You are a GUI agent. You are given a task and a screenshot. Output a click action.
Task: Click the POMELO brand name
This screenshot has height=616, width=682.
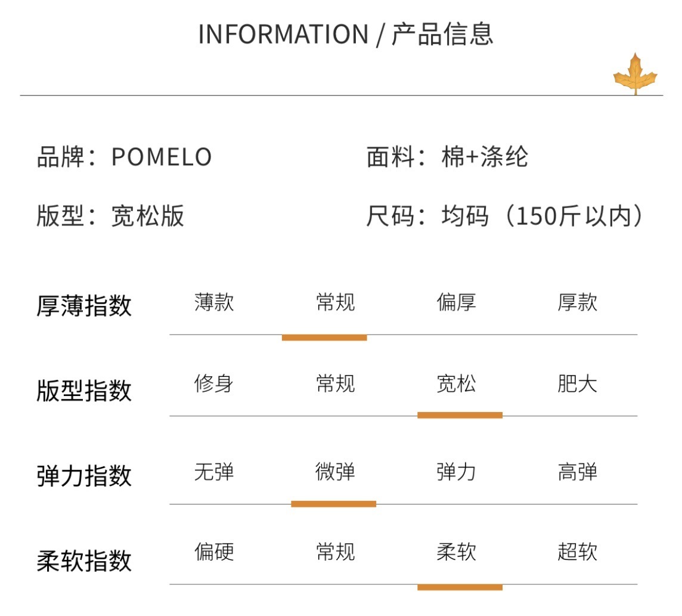(162, 157)
